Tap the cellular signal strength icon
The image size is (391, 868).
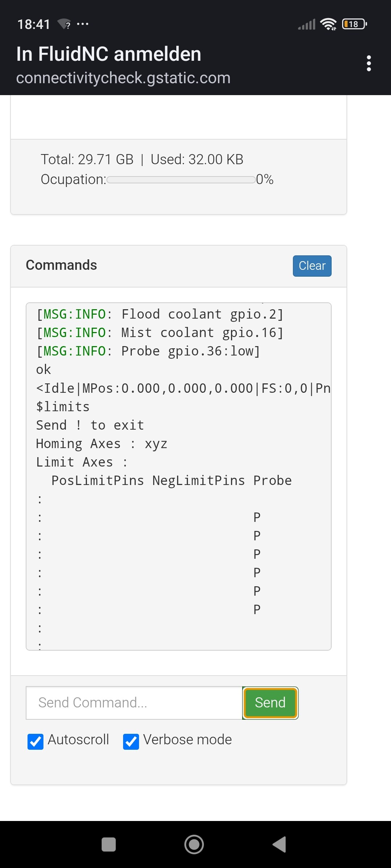click(307, 25)
